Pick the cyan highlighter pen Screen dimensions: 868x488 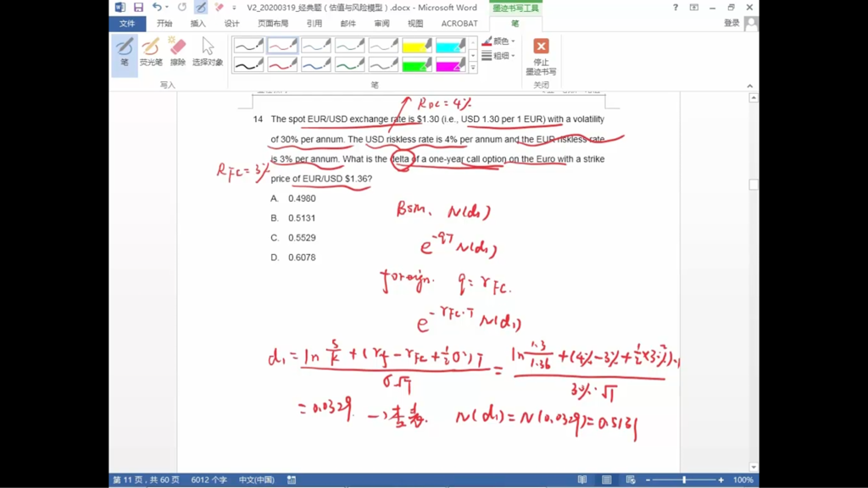pyautogui.click(x=451, y=46)
